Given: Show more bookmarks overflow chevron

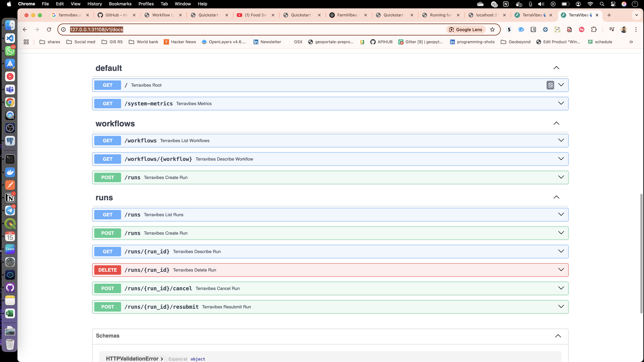Looking at the screenshot, I should tap(631, 42).
